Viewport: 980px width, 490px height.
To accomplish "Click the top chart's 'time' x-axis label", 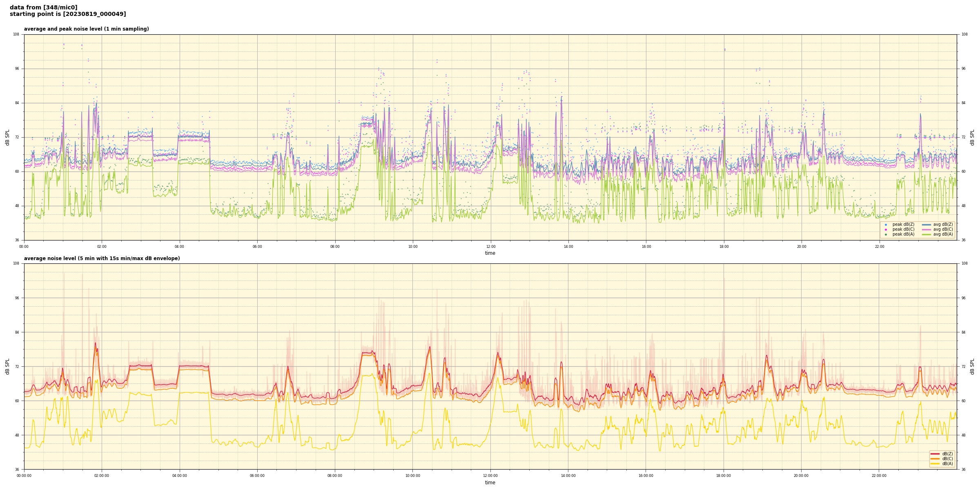I will click(490, 253).
